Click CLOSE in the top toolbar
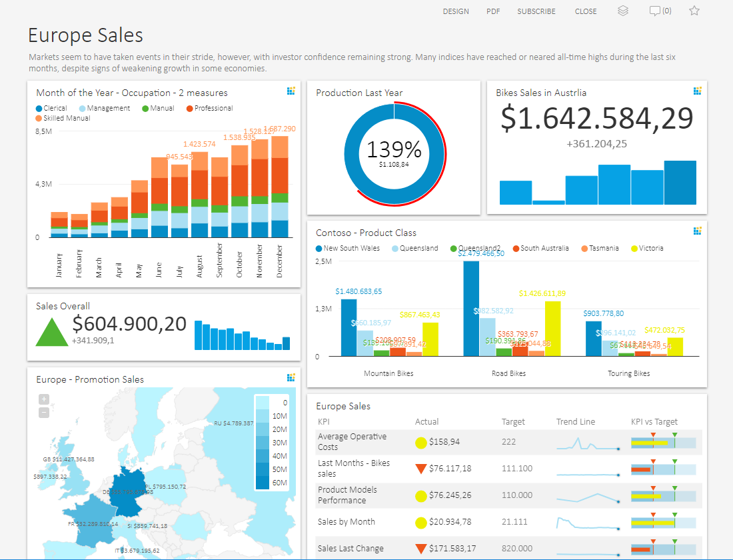The width and height of the screenshot is (733, 560). pyautogui.click(x=586, y=11)
